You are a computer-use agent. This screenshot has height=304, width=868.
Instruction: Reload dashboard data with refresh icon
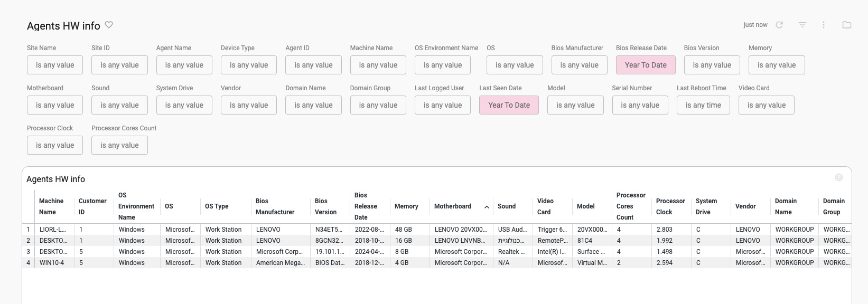[779, 25]
